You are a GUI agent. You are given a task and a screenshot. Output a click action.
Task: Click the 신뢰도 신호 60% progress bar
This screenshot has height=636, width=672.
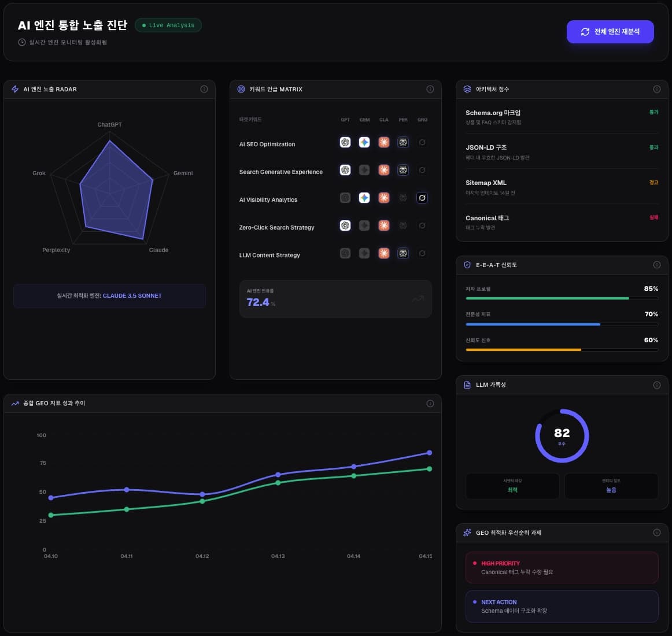[x=562, y=350]
